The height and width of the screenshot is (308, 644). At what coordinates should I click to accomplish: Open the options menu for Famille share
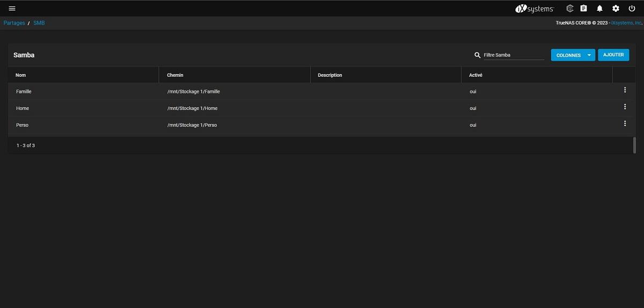pyautogui.click(x=625, y=90)
